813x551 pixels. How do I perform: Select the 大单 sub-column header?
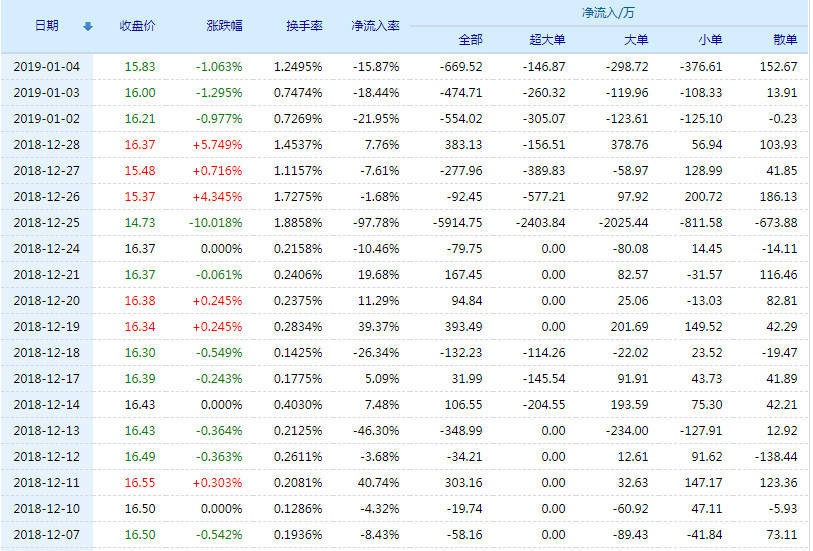click(x=635, y=40)
